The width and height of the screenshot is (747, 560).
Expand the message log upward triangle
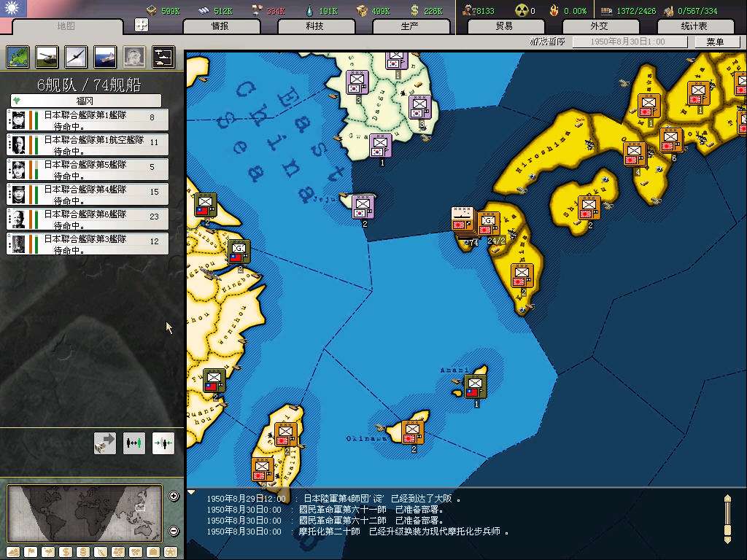click(x=192, y=492)
